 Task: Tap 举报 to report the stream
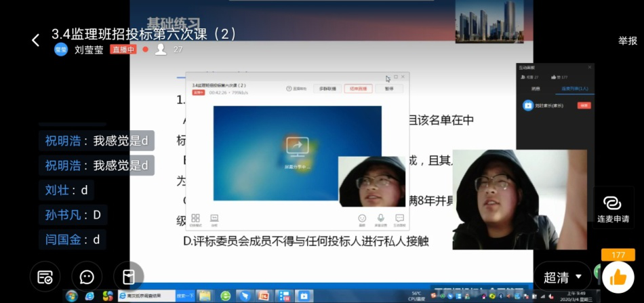(627, 41)
